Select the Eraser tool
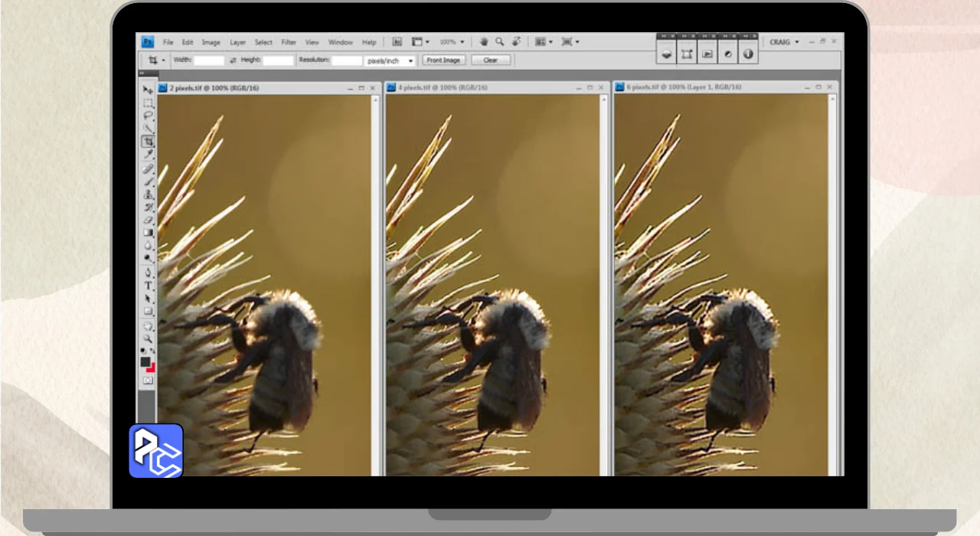 pos(148,221)
